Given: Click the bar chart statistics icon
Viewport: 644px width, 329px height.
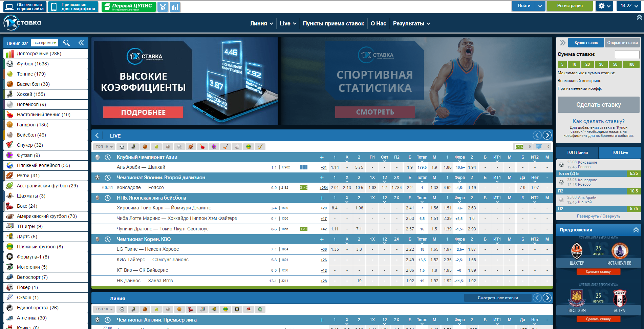Looking at the screenshot, I should [175, 6].
